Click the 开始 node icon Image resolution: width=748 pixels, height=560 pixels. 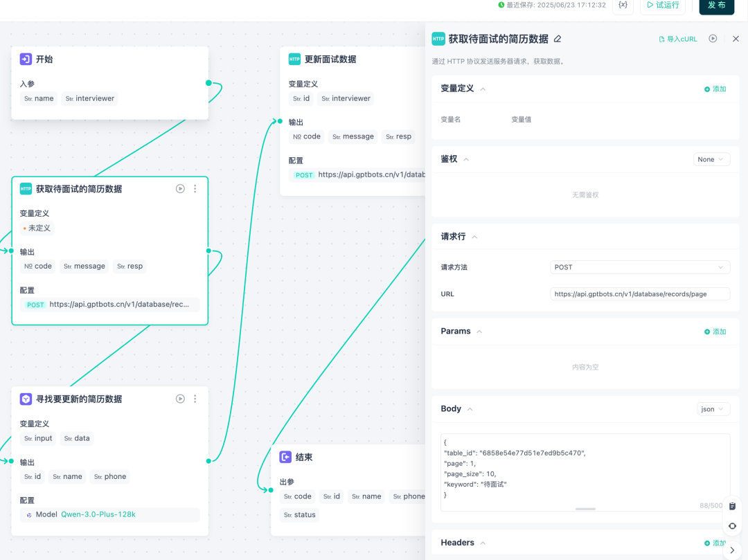tap(26, 59)
